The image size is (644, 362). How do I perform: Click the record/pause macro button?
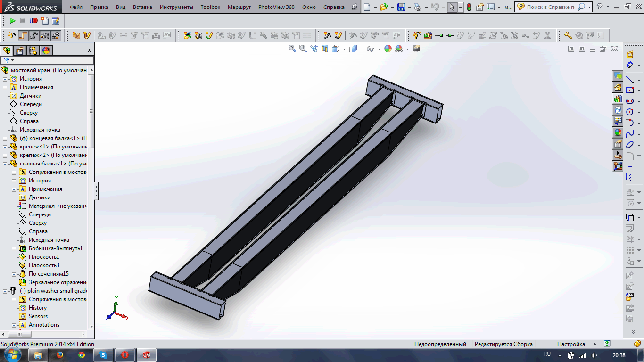tap(34, 21)
